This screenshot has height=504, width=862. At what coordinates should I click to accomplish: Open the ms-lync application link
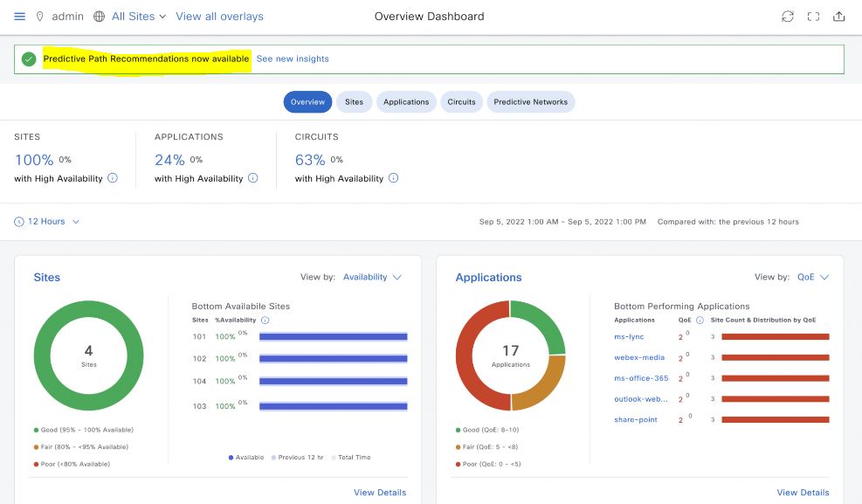(629, 337)
